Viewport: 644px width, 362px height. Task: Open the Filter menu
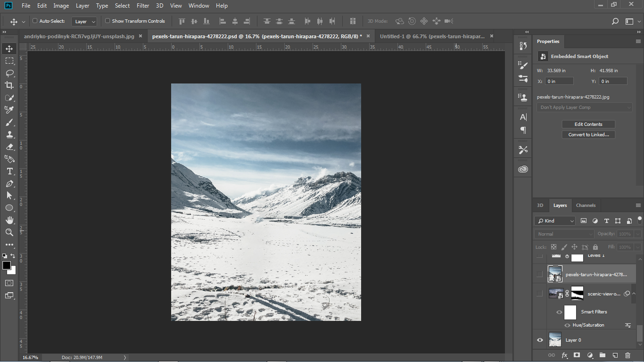(x=143, y=6)
